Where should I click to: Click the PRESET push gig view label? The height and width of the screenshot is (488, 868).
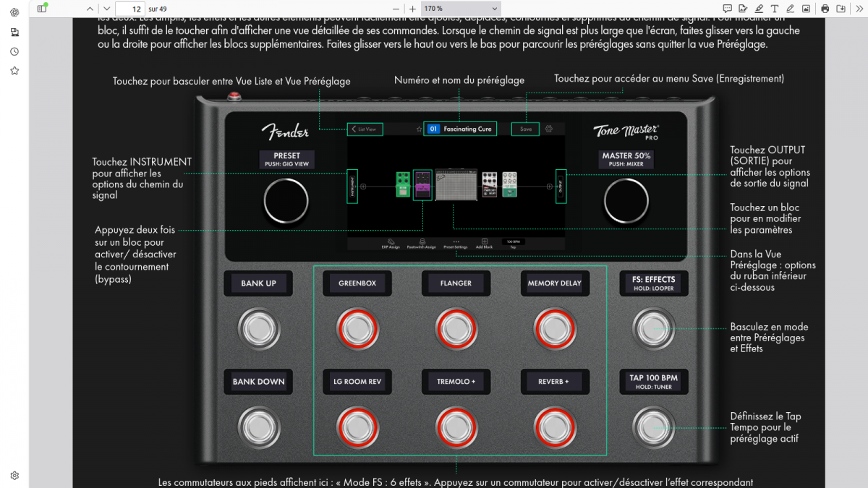pos(287,160)
